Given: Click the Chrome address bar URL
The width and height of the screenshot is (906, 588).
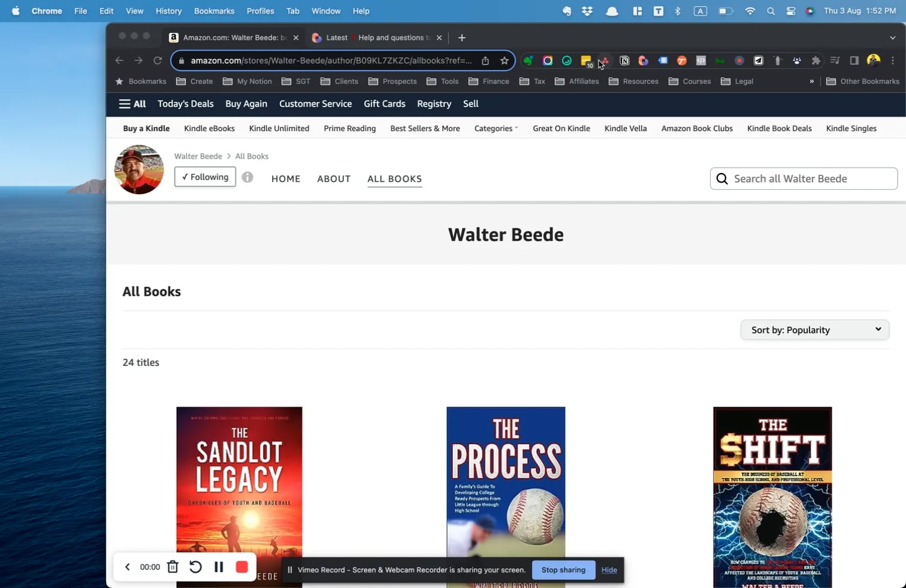Looking at the screenshot, I should click(x=331, y=60).
